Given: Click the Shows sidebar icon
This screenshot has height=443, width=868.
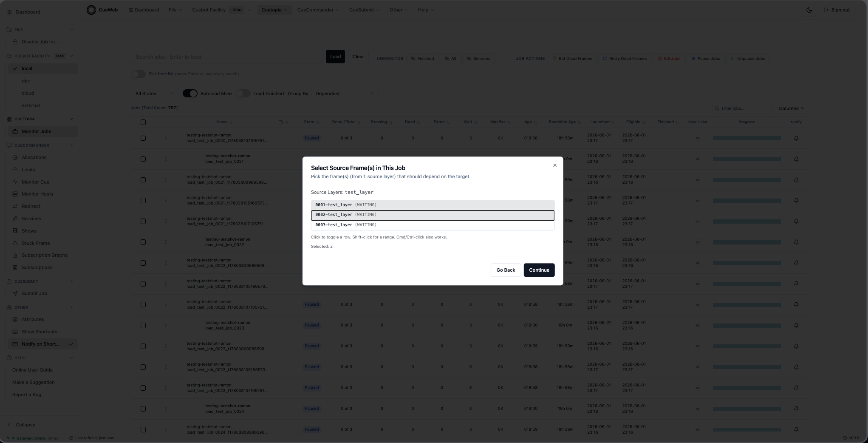Looking at the screenshot, I should (x=15, y=231).
